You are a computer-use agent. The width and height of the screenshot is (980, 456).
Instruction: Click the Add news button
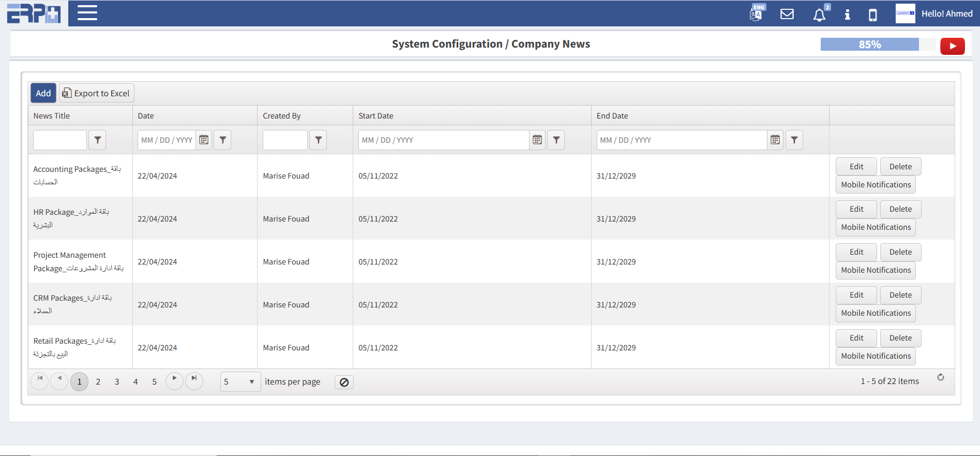43,93
